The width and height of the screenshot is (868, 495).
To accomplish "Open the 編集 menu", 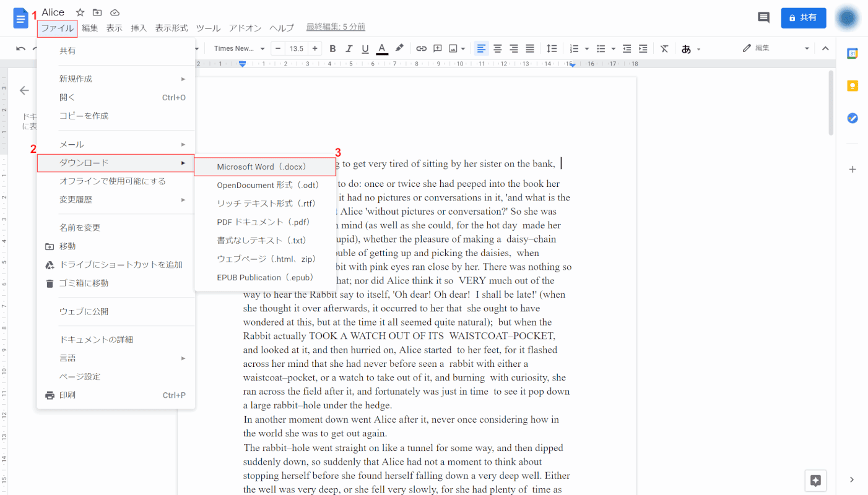I will [x=90, y=28].
